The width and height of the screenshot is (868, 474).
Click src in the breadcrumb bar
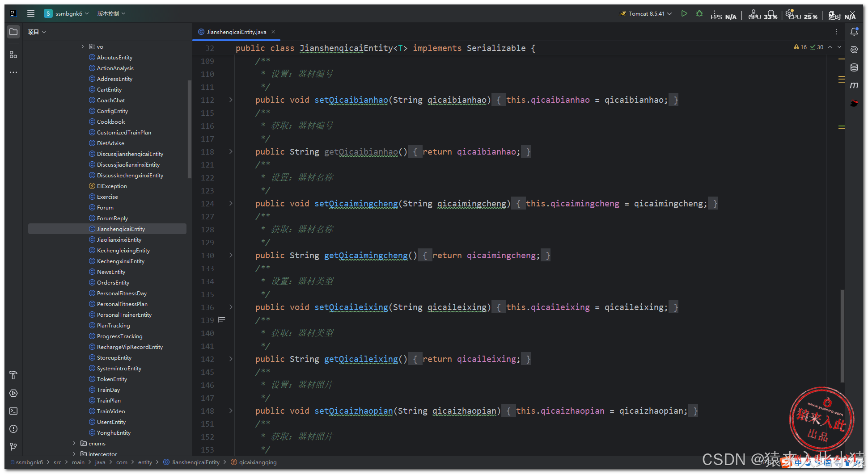pos(57,462)
